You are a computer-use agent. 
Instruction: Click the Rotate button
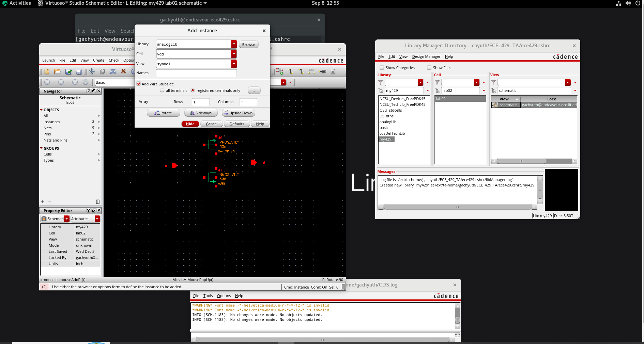(x=163, y=113)
